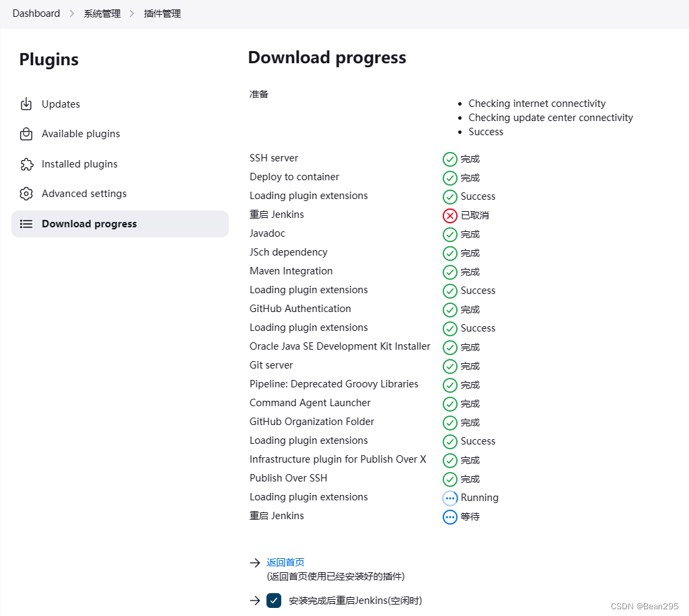Screen dimensions: 689x616
Task: Click the Available plugins shopping bag icon
Action: (x=26, y=134)
